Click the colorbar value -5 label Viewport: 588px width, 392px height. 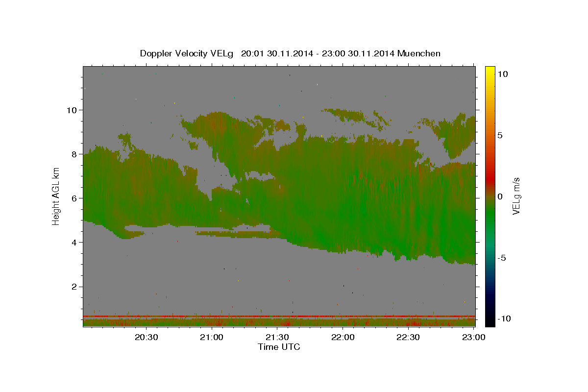point(502,257)
